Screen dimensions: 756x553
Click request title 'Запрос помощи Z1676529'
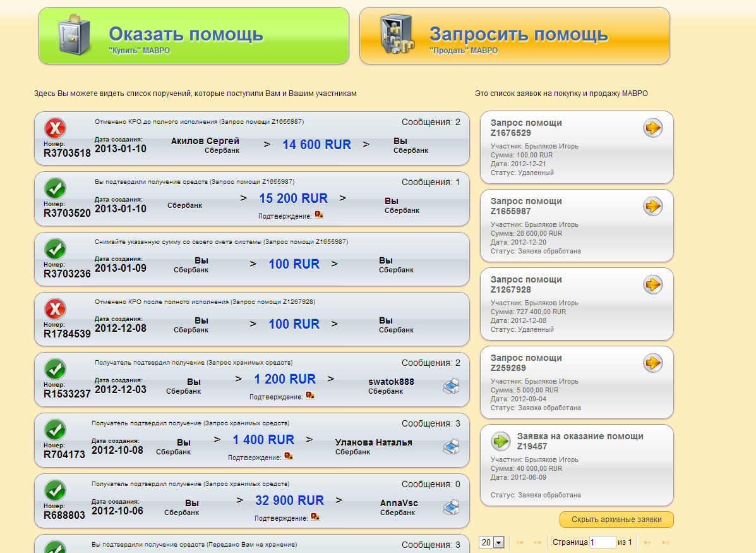[526, 128]
